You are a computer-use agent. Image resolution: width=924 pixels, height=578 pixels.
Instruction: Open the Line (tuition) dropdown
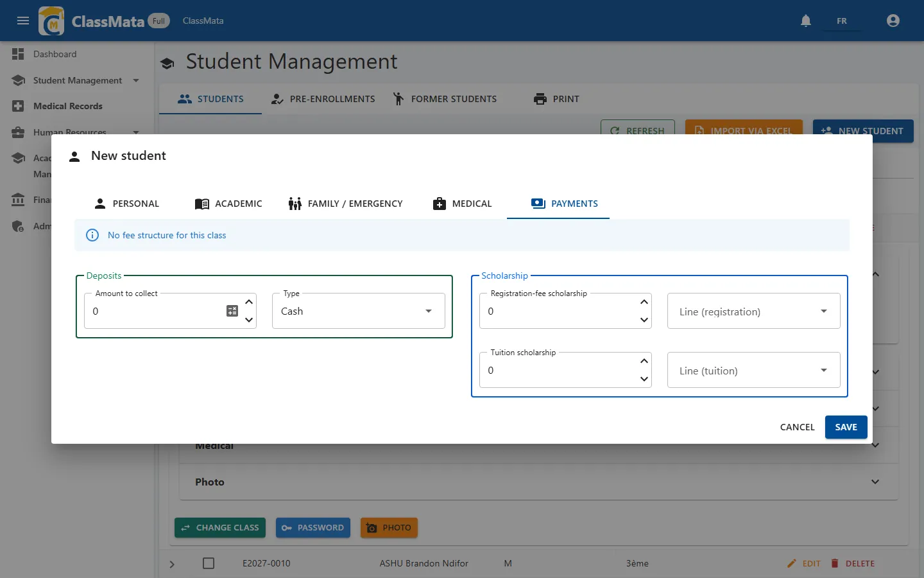pos(754,370)
